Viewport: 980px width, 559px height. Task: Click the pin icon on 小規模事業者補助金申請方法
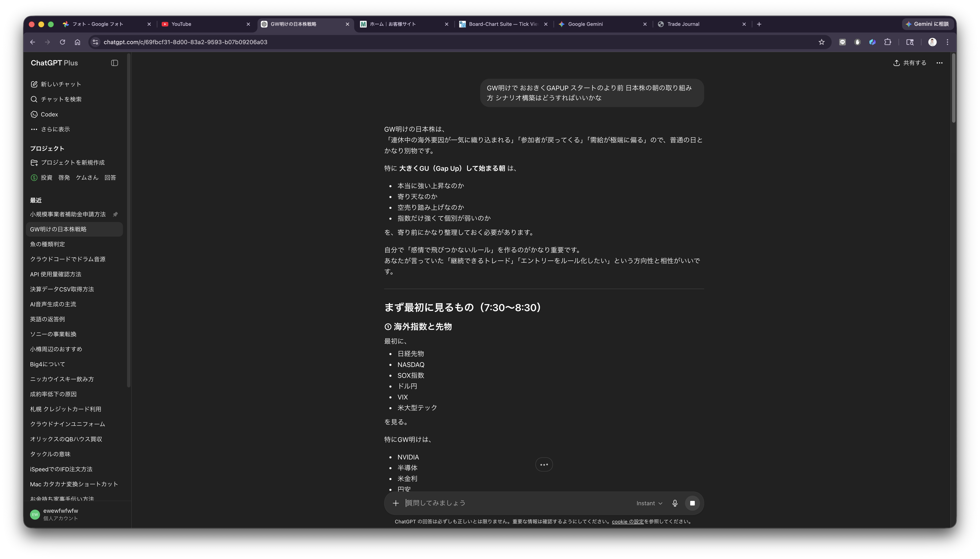(115, 214)
